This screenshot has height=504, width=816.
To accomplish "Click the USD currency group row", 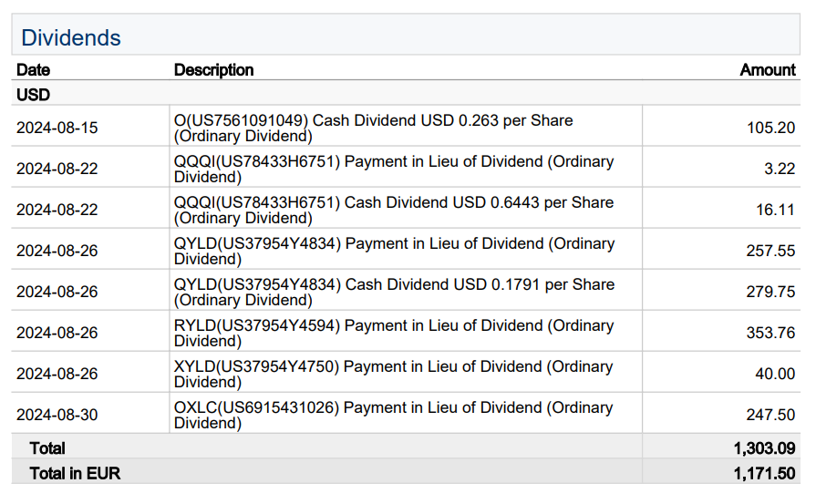I will (33, 95).
